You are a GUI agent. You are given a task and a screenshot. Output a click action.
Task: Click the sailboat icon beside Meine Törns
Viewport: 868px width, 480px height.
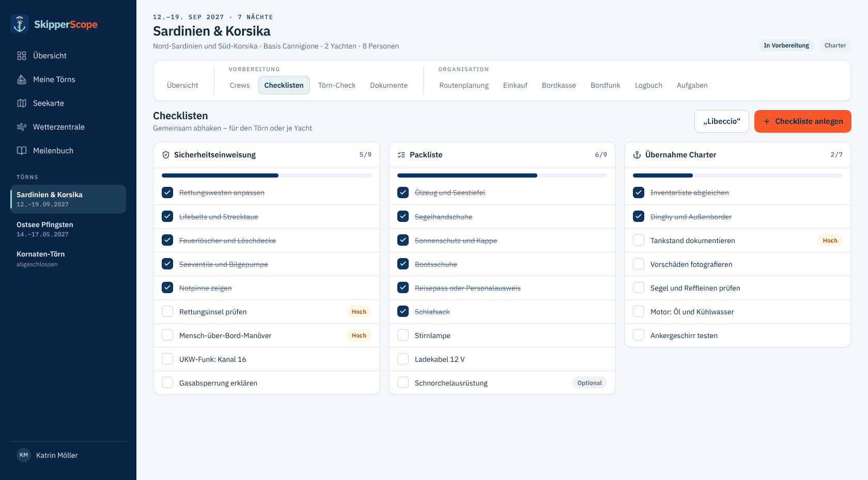coord(22,79)
